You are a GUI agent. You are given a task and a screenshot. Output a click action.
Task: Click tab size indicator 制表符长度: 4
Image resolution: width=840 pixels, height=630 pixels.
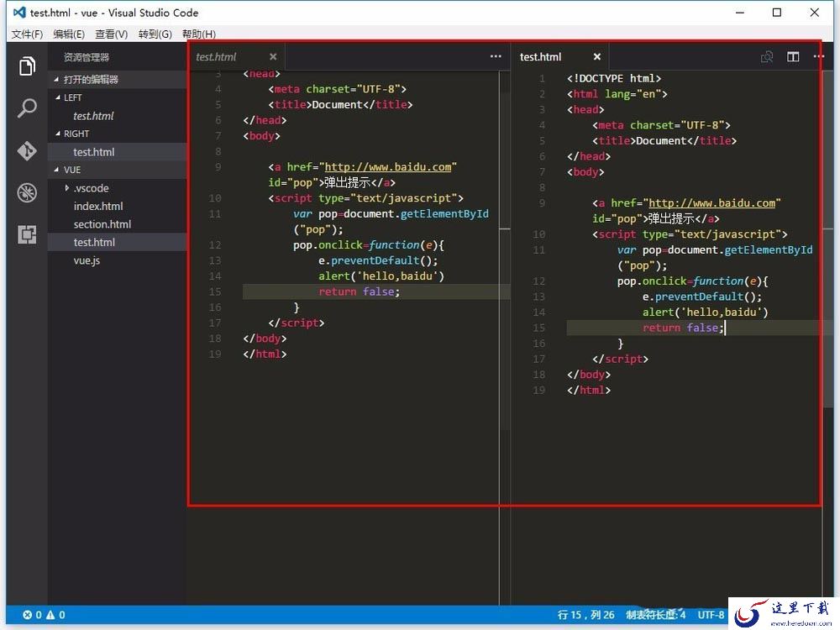coord(656,615)
